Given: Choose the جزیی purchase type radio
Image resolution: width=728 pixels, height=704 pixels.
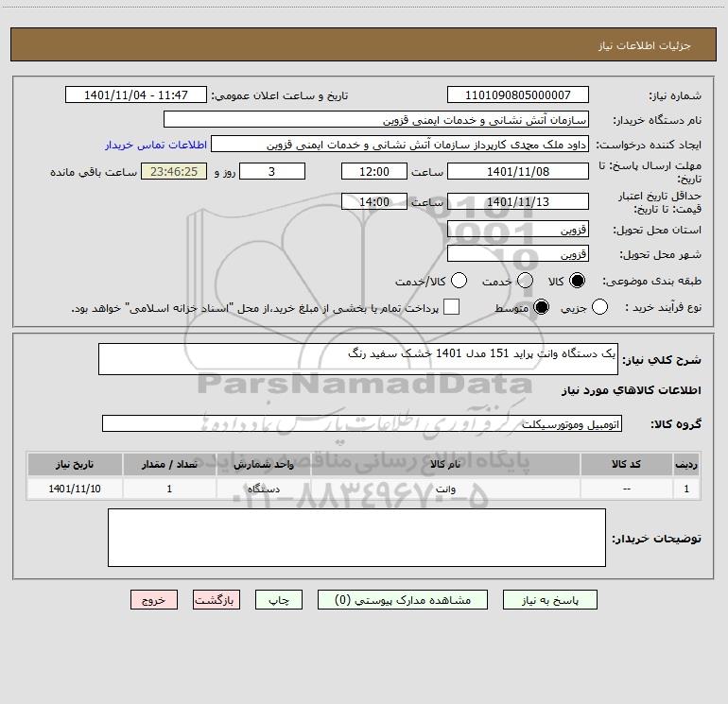Looking at the screenshot, I should 599,307.
